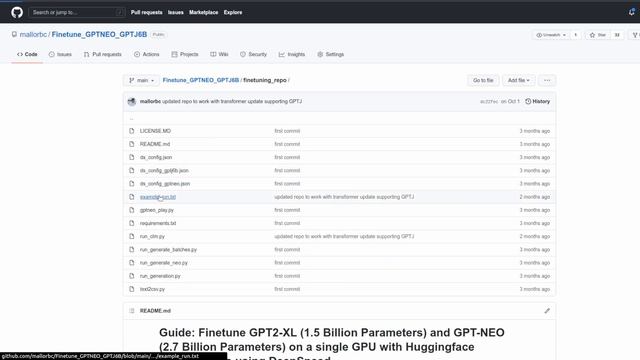Image resolution: width=640 pixels, height=360 pixels.
Task: Click the file icon beside run_generate_batches.py
Action: pos(131,249)
